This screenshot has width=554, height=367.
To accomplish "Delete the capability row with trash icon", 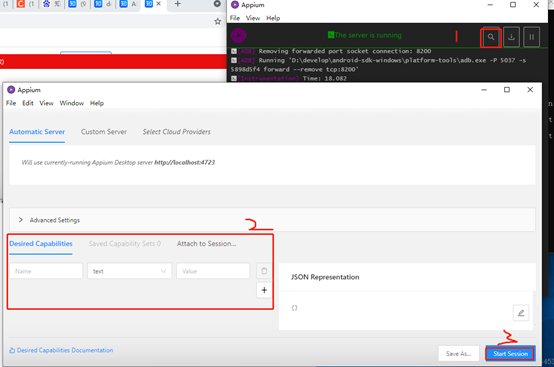I will (264, 271).
